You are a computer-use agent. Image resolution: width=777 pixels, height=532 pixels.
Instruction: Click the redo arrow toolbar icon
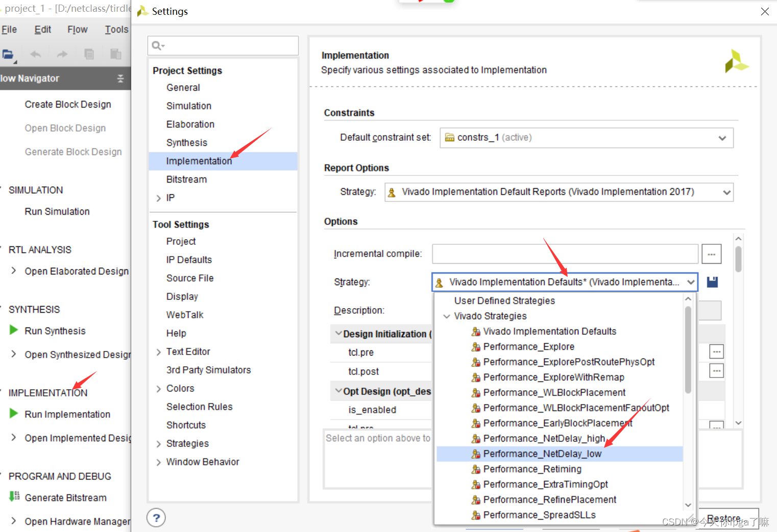[x=62, y=54]
